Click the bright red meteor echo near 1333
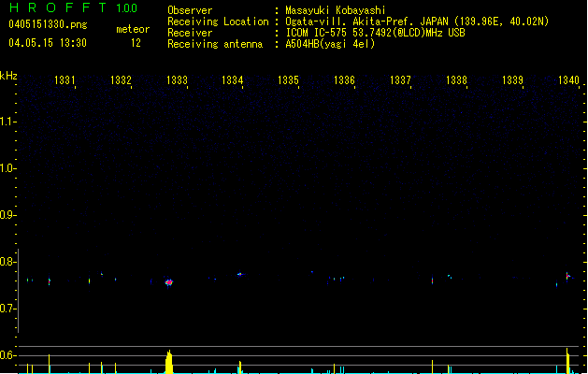The image size is (588, 374). 169,282
